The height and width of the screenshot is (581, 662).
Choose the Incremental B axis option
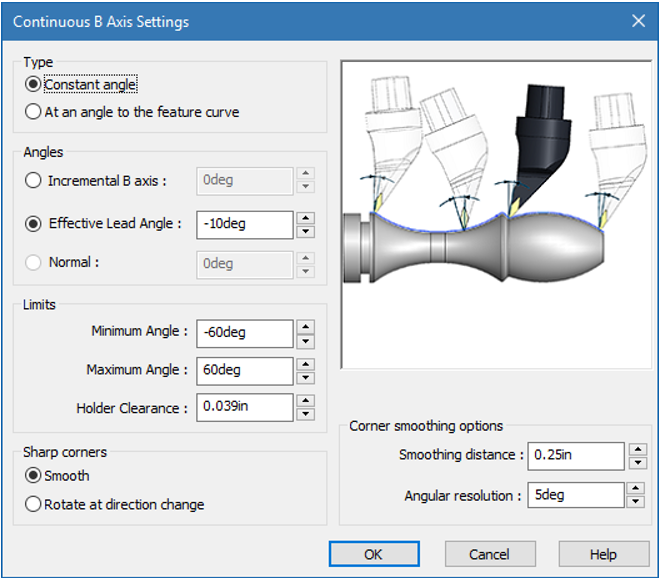tap(33, 181)
